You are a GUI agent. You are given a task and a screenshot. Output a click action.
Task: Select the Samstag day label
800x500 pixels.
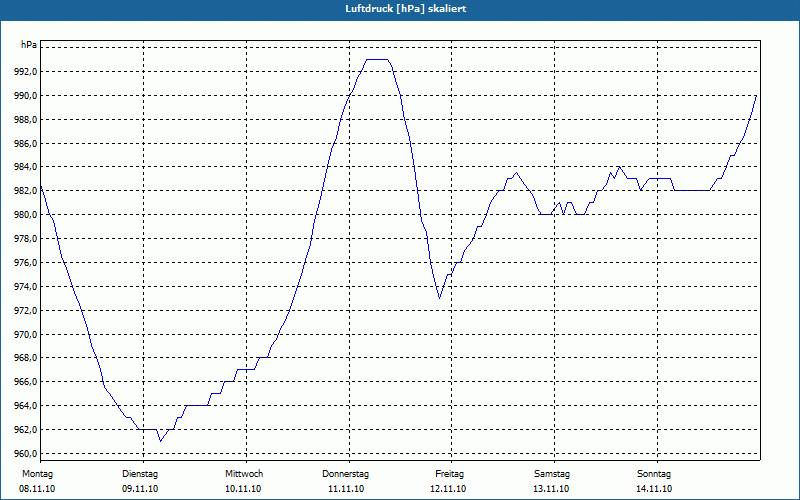coord(552,474)
